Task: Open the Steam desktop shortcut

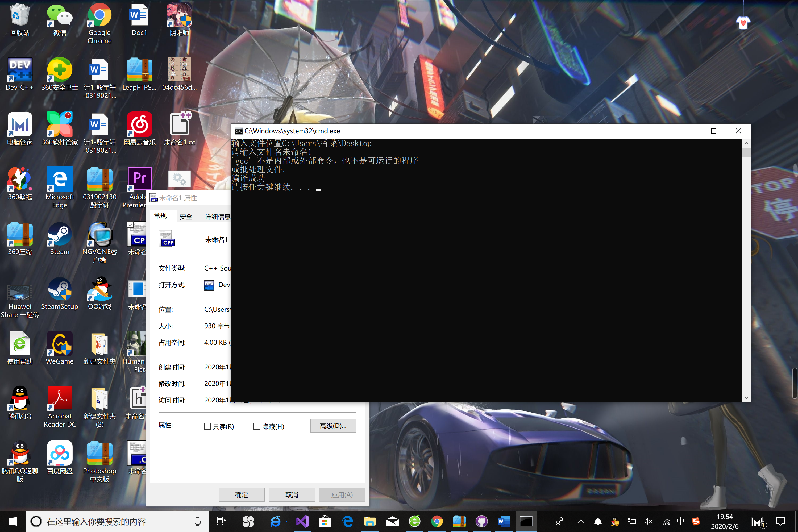Action: (60, 234)
